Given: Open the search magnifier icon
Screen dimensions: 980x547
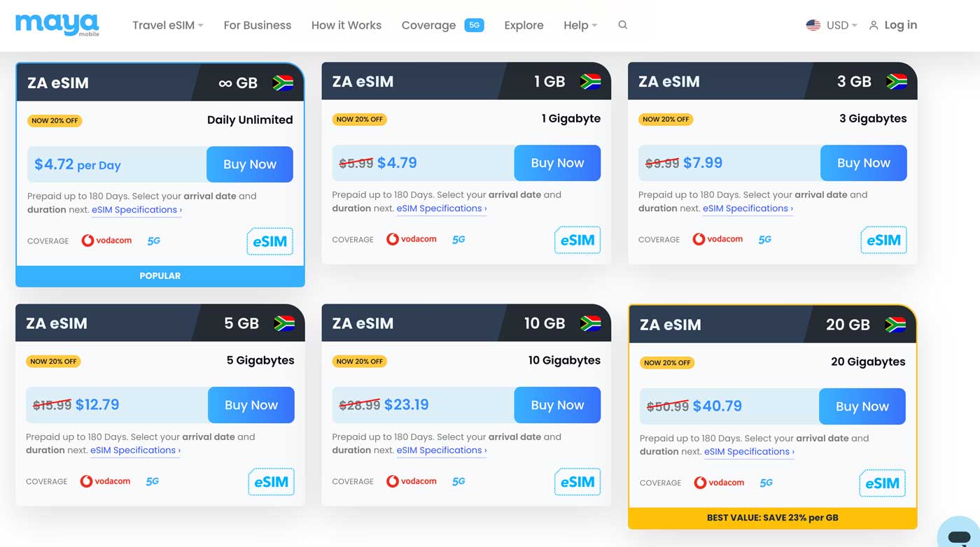Looking at the screenshot, I should pyautogui.click(x=622, y=25).
